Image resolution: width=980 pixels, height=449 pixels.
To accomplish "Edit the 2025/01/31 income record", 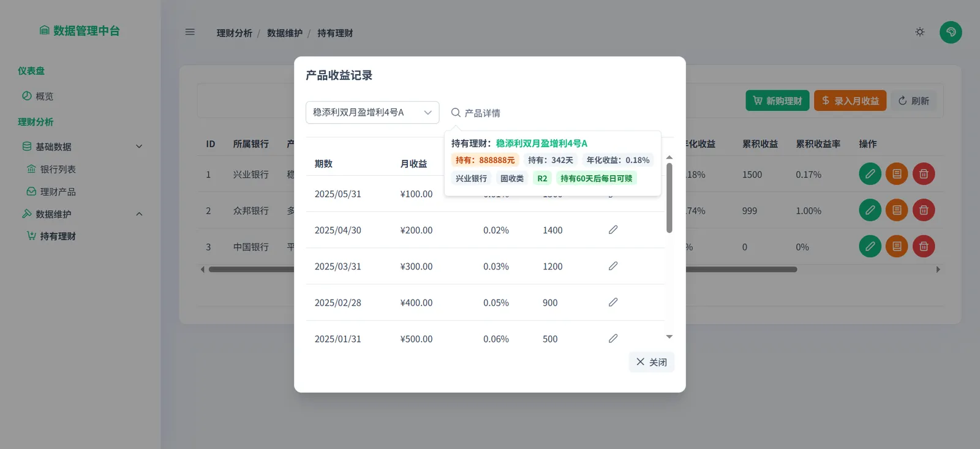I will tap(613, 338).
